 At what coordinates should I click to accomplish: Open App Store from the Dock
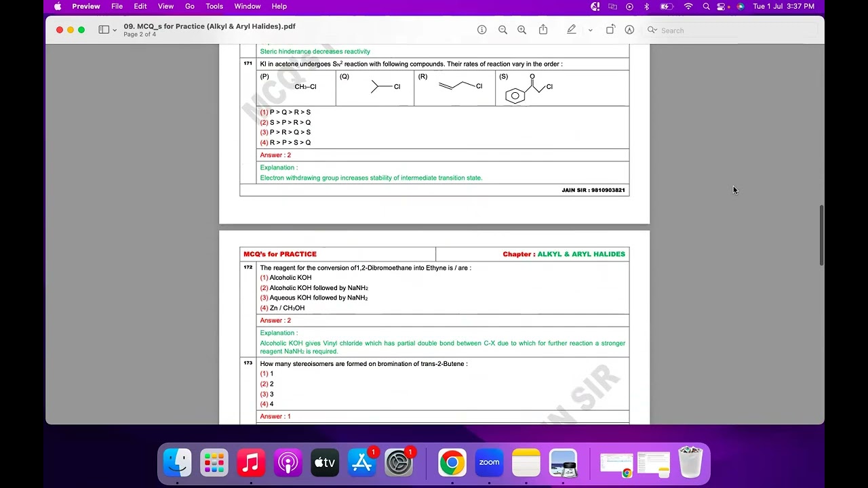coord(361,463)
